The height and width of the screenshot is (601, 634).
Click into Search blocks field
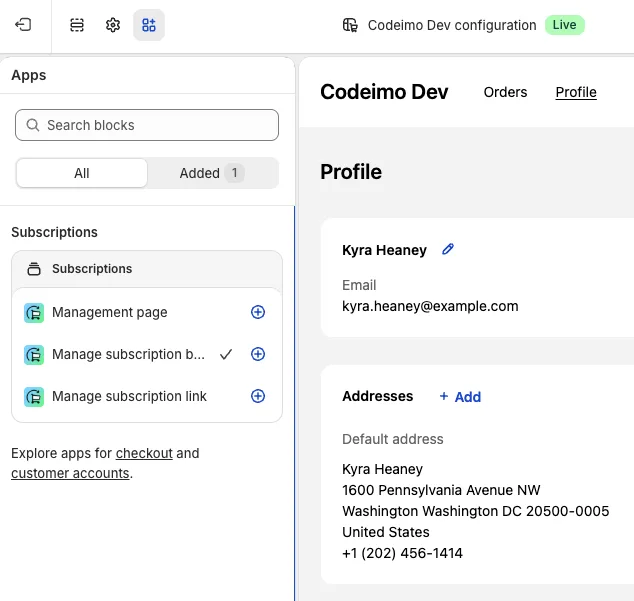[147, 125]
